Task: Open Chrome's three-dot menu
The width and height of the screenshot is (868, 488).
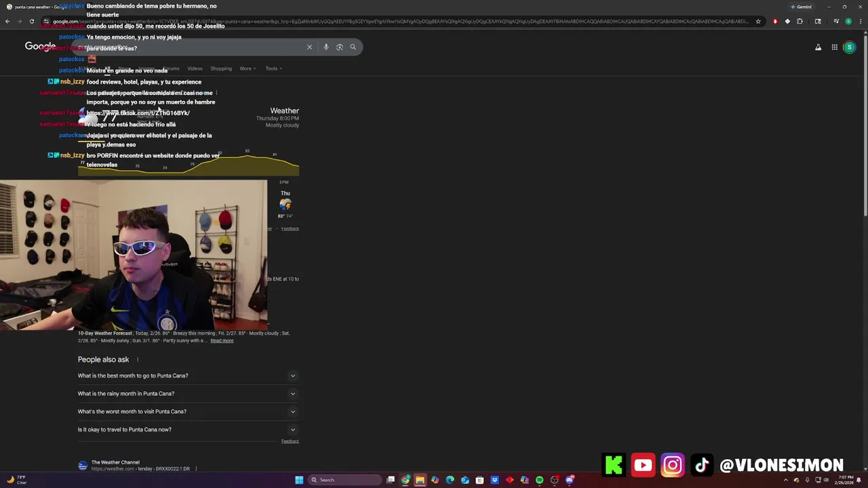Action: 860,21
